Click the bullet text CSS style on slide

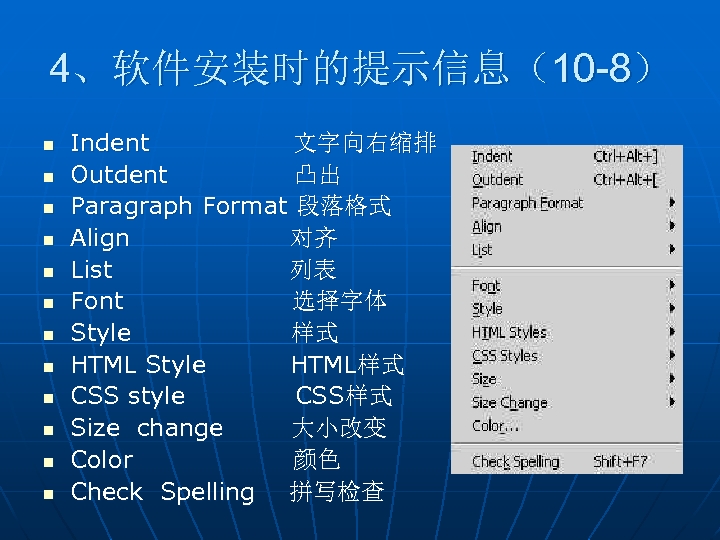click(128, 396)
